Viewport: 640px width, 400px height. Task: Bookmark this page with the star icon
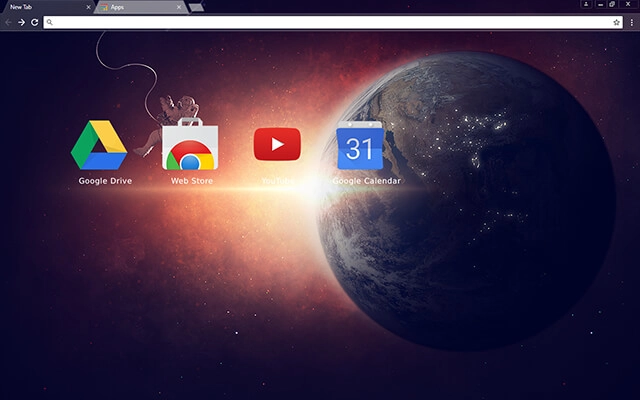pos(616,22)
